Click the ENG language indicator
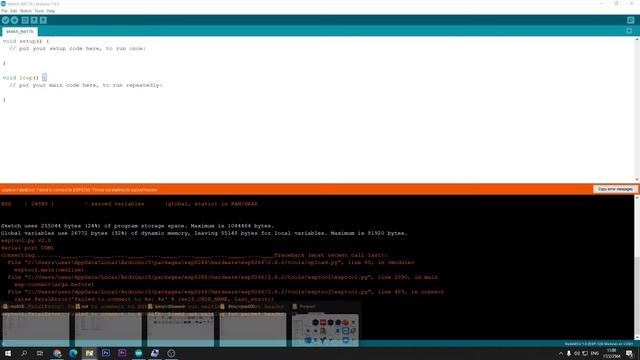This screenshot has width=640, height=360. pos(595,353)
